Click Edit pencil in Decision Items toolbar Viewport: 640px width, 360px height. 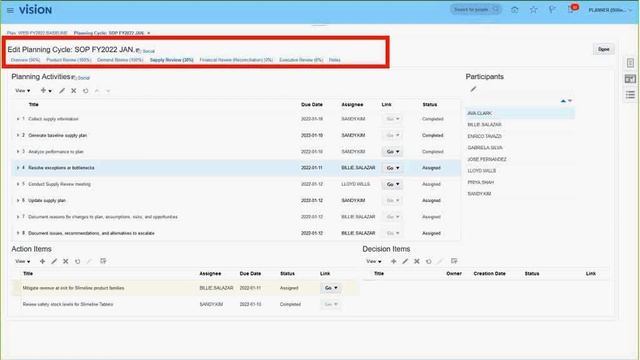click(x=405, y=261)
